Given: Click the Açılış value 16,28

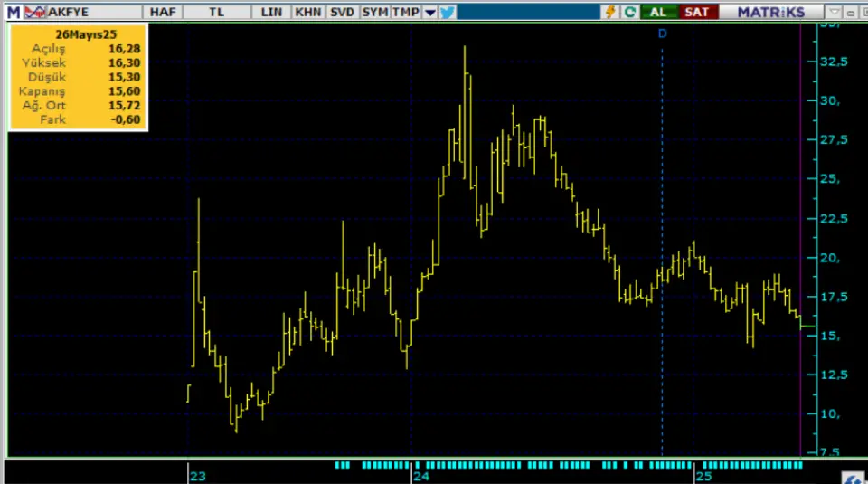Looking at the screenshot, I should click(124, 49).
